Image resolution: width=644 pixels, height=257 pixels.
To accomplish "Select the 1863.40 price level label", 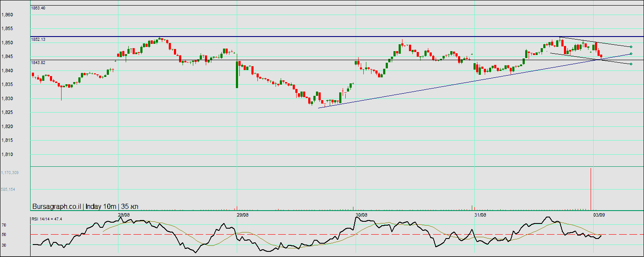I will click(x=38, y=8).
